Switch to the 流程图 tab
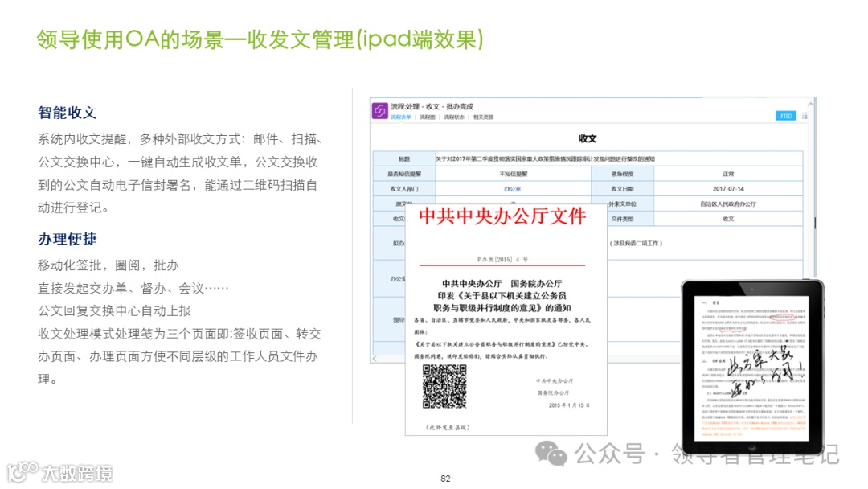 click(426, 118)
